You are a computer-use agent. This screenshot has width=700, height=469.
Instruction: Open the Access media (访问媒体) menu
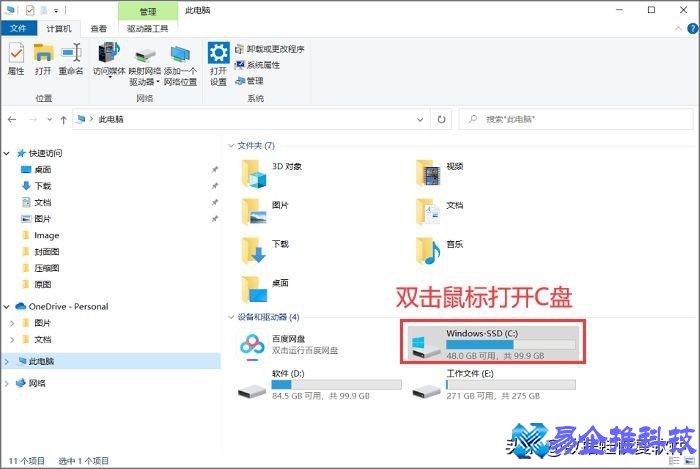[109, 60]
